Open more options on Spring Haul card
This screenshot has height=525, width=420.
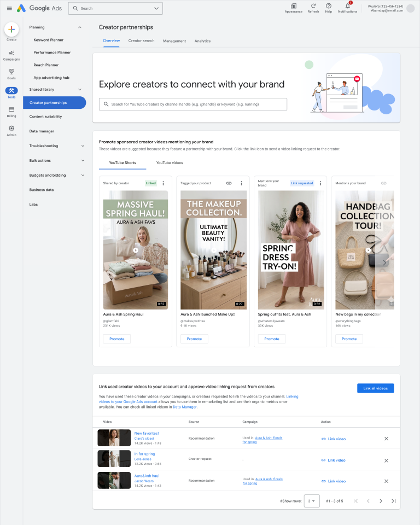pyautogui.click(x=164, y=183)
